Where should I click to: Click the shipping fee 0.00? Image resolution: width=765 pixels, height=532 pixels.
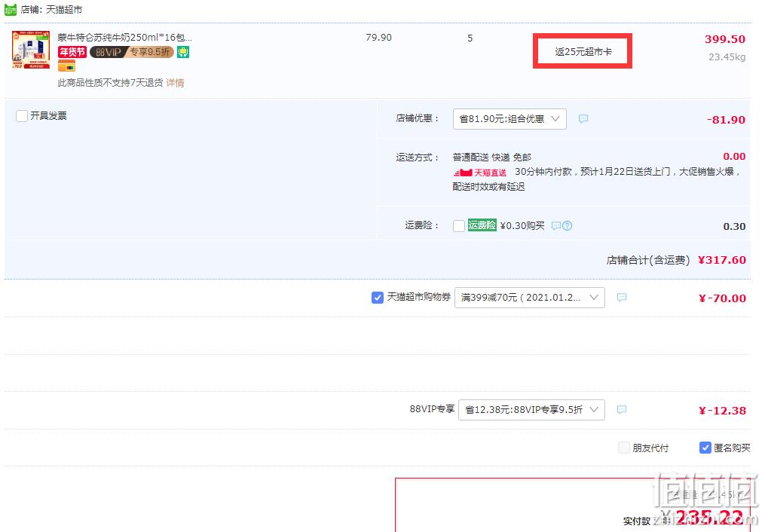pos(734,157)
